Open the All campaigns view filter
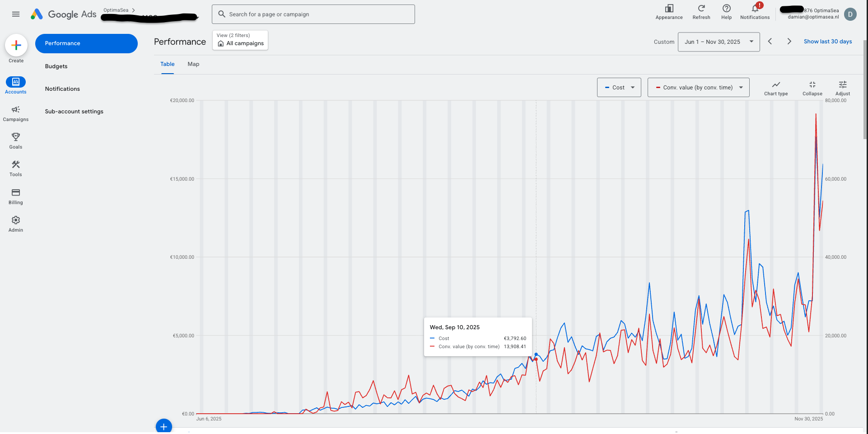This screenshot has width=868, height=434. [240, 40]
